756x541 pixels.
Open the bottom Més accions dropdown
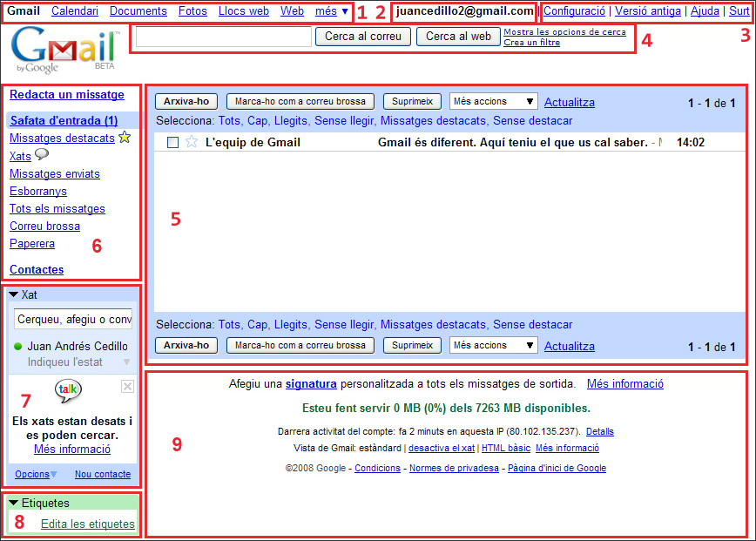point(493,346)
